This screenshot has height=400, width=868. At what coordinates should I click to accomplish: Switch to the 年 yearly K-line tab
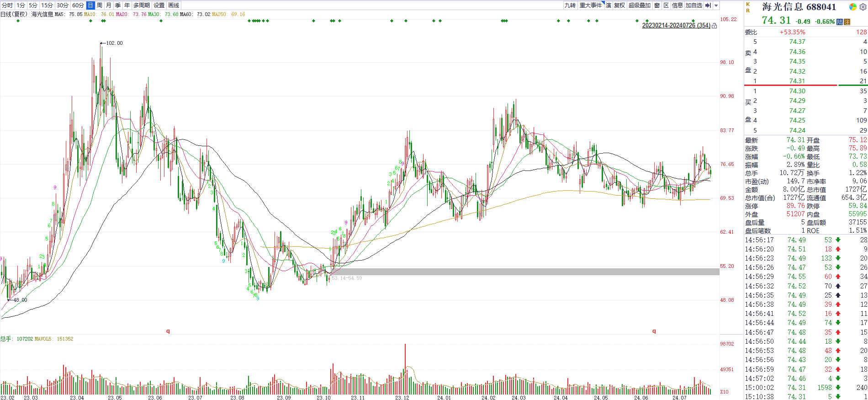click(127, 5)
